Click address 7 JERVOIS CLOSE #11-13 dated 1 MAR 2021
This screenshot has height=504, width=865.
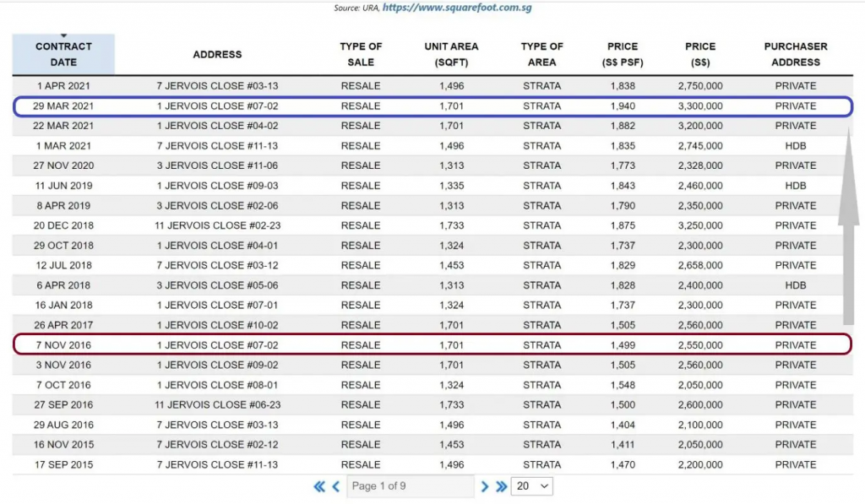tap(217, 146)
